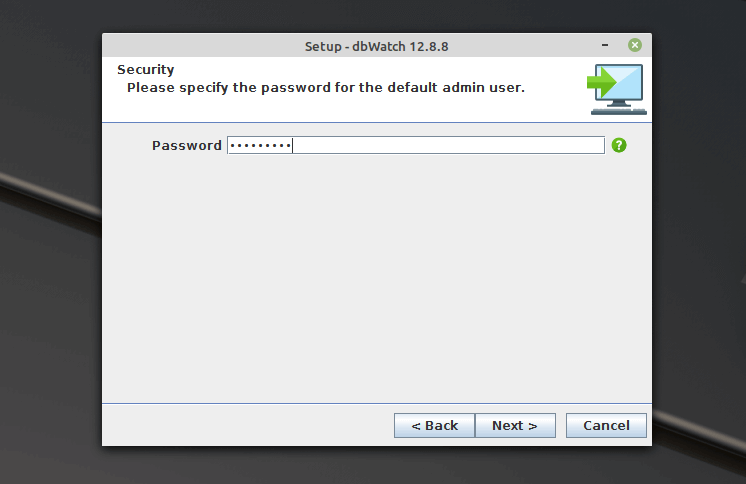Focus the Password input field

tap(450, 145)
